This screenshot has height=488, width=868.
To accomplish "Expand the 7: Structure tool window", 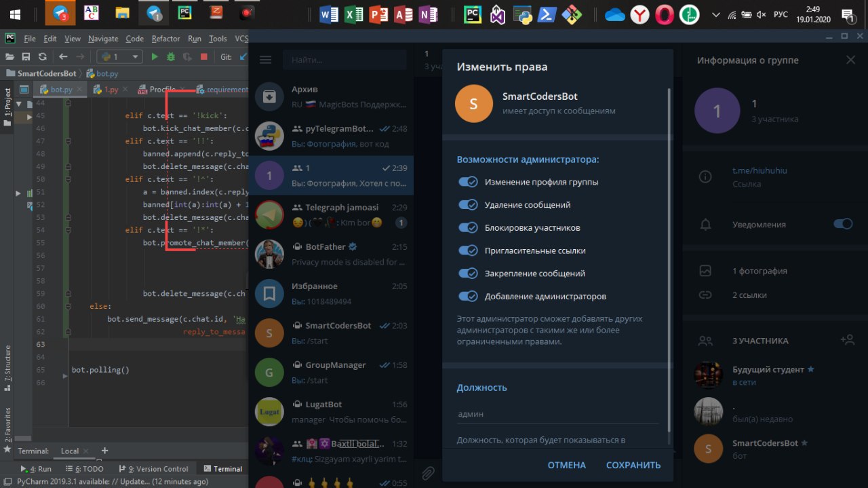I will pyautogui.click(x=8, y=368).
